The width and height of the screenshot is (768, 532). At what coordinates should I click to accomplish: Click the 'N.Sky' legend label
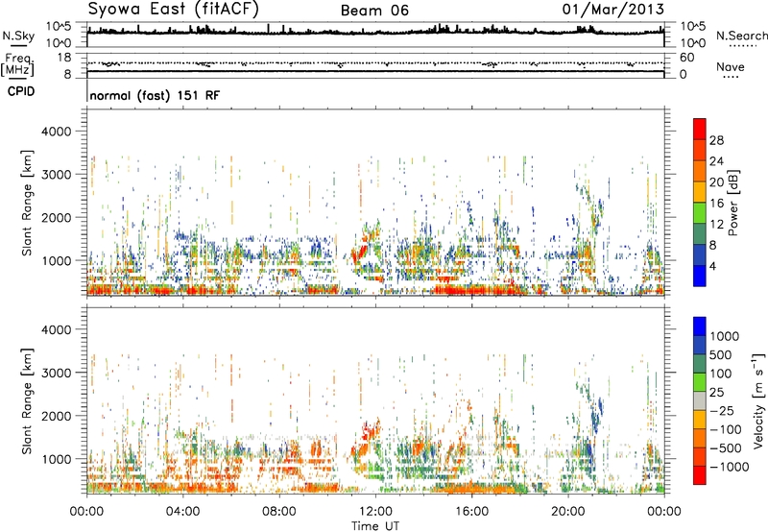coord(18,36)
